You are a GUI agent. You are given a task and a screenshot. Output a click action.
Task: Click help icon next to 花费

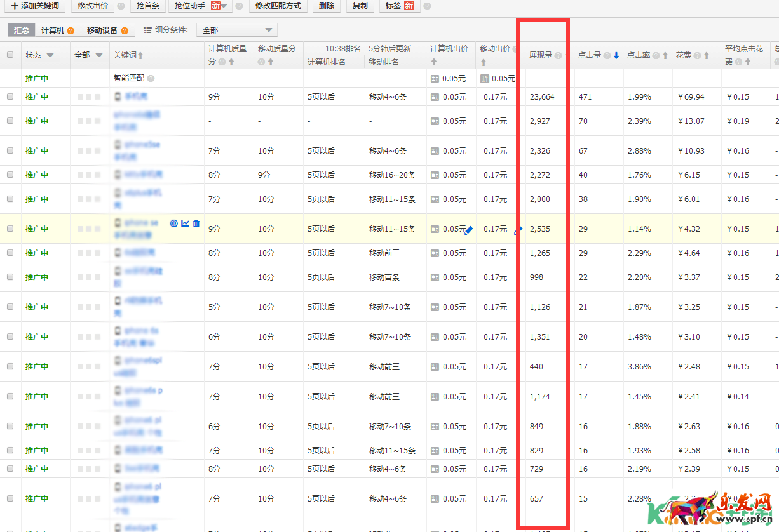click(697, 55)
